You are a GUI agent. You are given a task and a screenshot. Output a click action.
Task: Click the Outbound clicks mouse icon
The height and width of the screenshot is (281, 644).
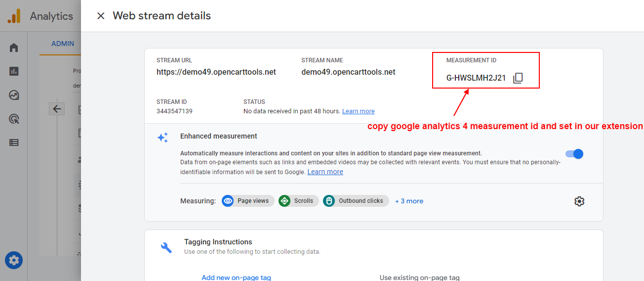click(329, 201)
